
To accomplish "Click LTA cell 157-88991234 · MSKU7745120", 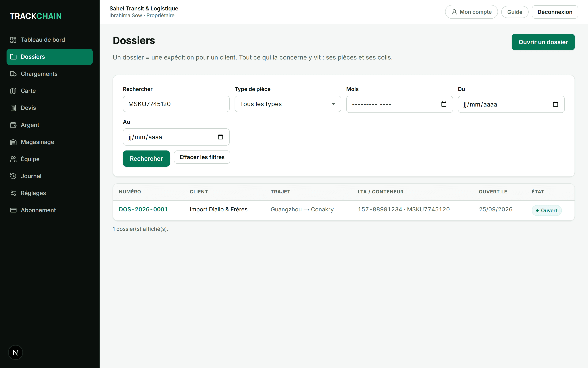I will (404, 209).
